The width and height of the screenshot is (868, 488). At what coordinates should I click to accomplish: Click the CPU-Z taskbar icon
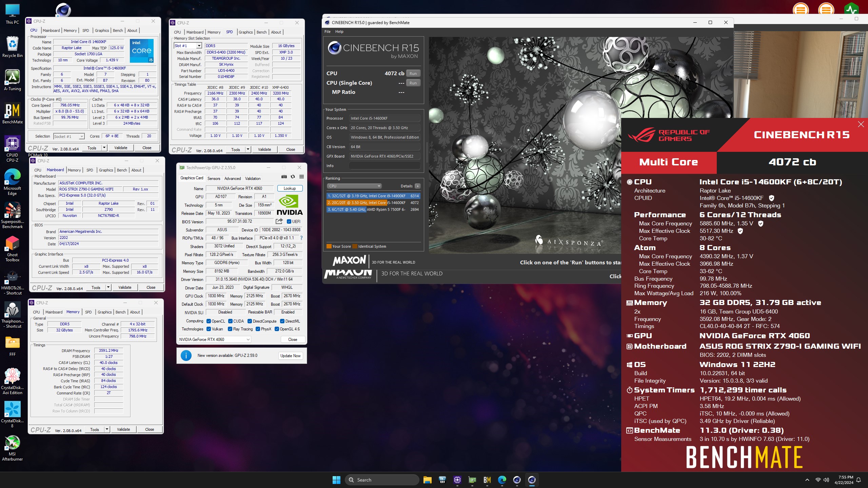pyautogui.click(x=457, y=480)
